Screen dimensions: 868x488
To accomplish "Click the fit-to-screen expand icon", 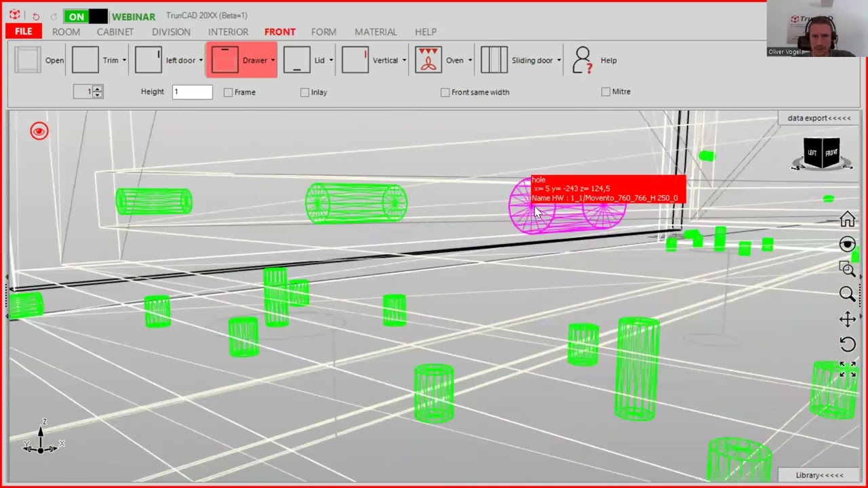I will (x=847, y=369).
